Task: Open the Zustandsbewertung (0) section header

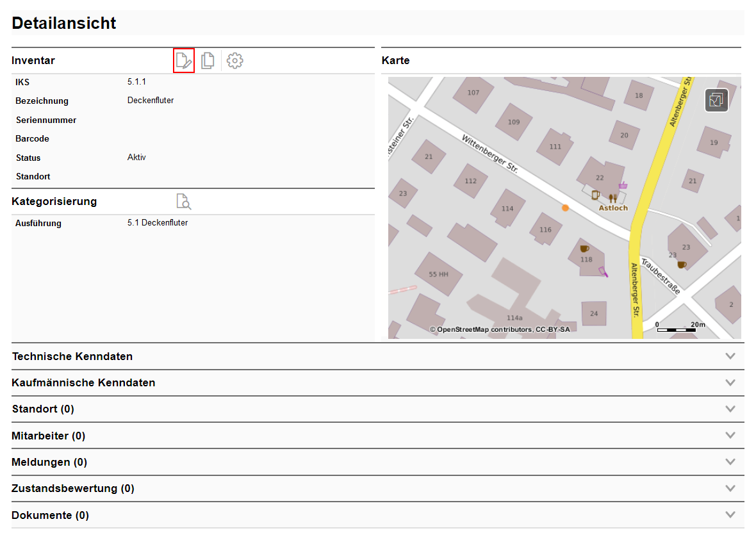Action: pos(73,489)
